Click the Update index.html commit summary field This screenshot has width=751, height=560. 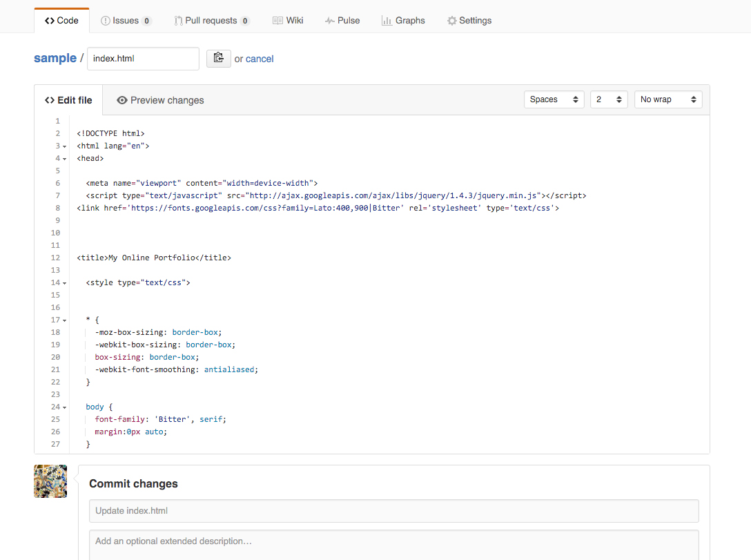[393, 511]
